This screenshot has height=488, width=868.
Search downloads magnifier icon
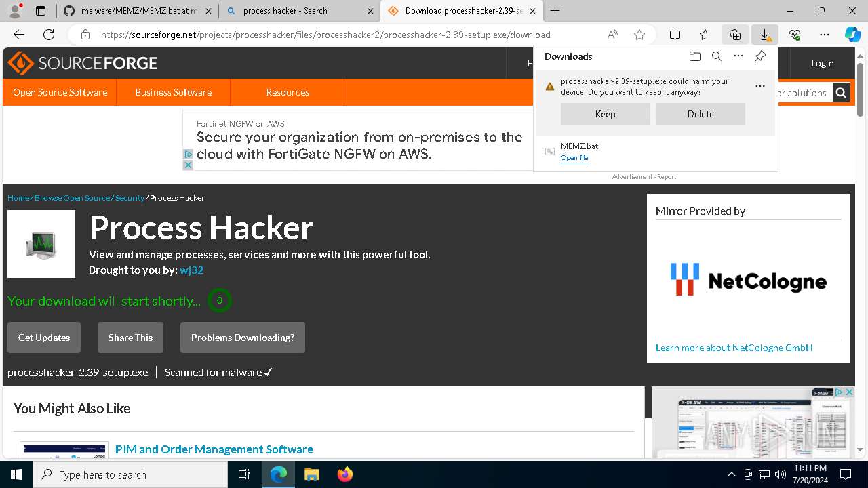click(x=716, y=56)
